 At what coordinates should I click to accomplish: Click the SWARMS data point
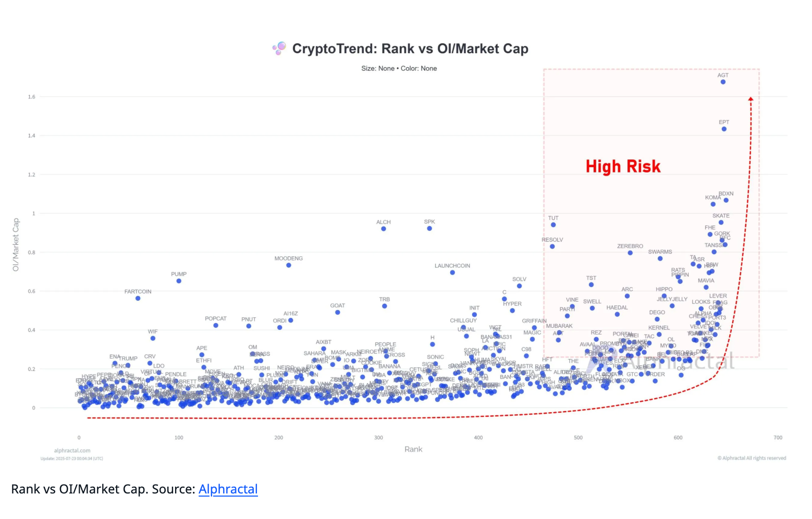click(660, 258)
